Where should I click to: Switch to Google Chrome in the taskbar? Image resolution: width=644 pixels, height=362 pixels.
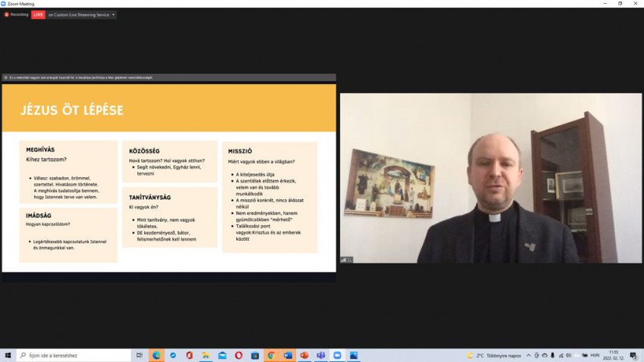(271, 355)
